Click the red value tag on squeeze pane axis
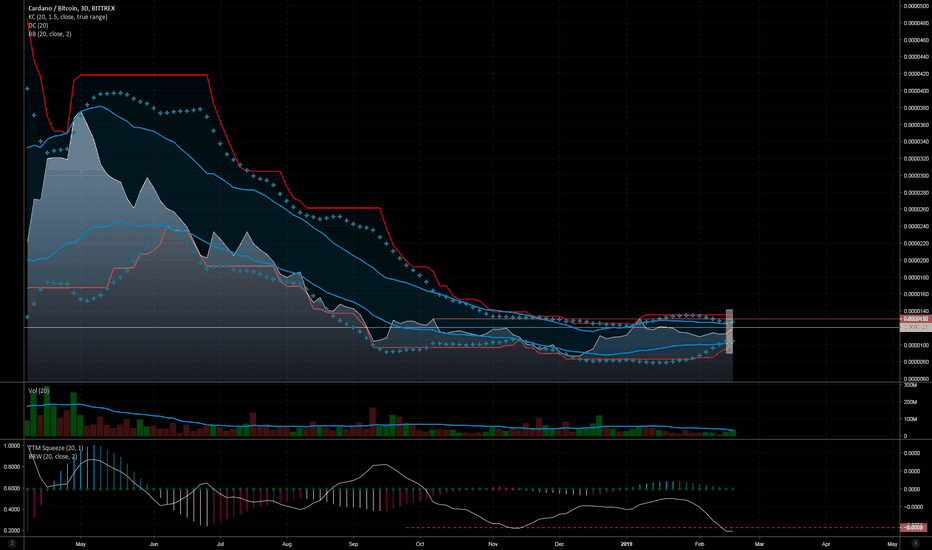Viewport: 932px width, 550px height. click(914, 527)
